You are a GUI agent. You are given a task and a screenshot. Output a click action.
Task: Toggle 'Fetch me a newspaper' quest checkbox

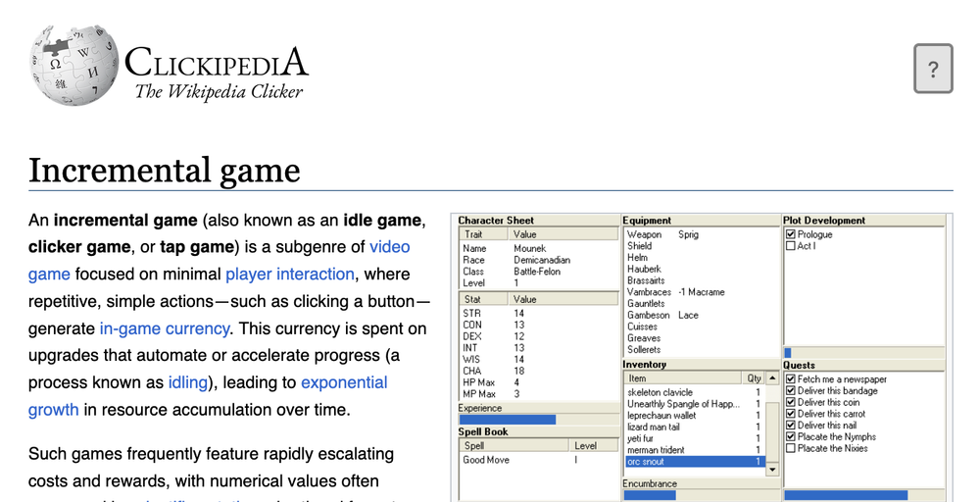(x=791, y=378)
